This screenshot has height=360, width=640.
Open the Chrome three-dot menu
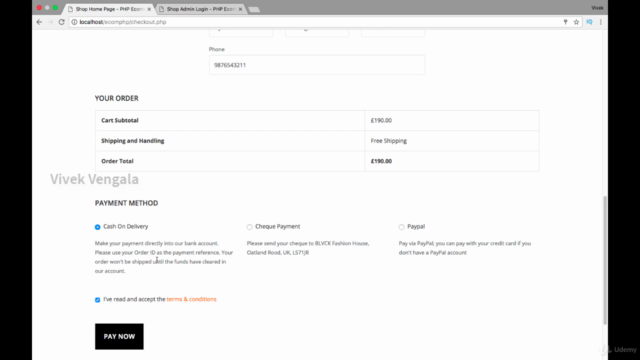point(601,22)
